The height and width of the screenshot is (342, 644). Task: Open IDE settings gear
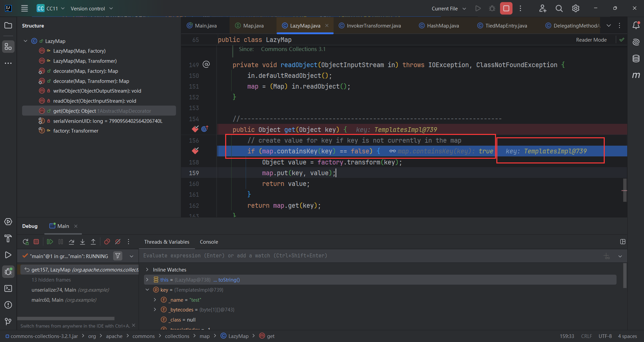point(576,8)
